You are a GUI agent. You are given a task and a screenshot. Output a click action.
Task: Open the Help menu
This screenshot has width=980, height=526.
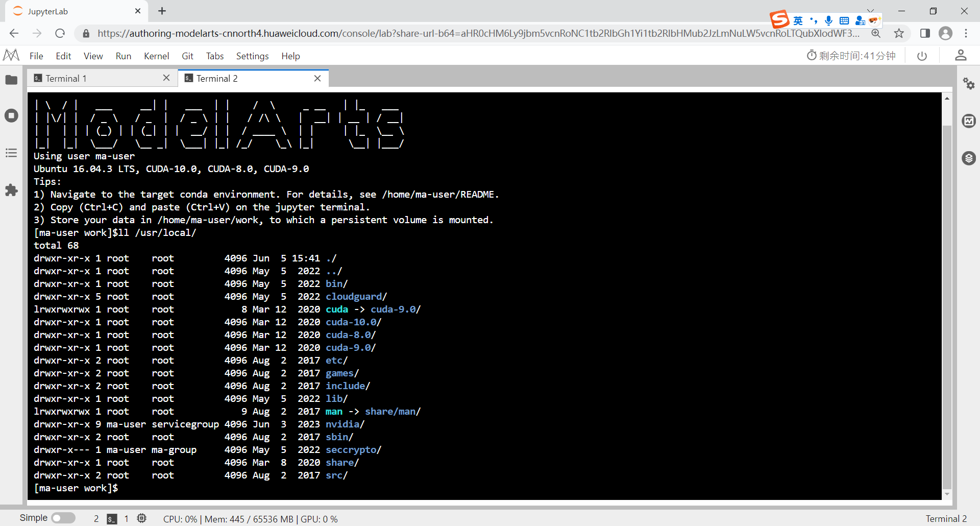[x=290, y=56]
